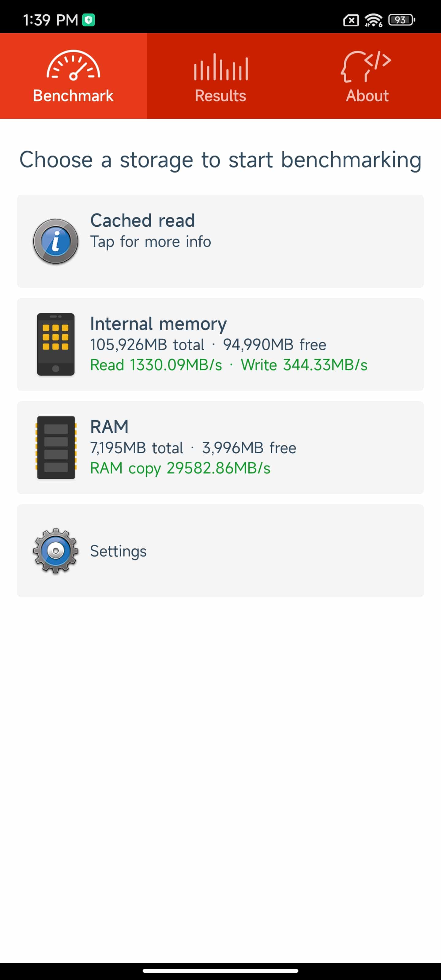Select the Benchmark tab label
The height and width of the screenshot is (980, 441).
[x=73, y=96]
